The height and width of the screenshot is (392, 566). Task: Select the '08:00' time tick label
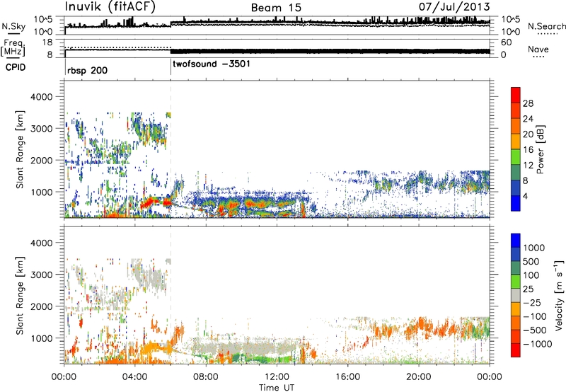click(x=206, y=377)
